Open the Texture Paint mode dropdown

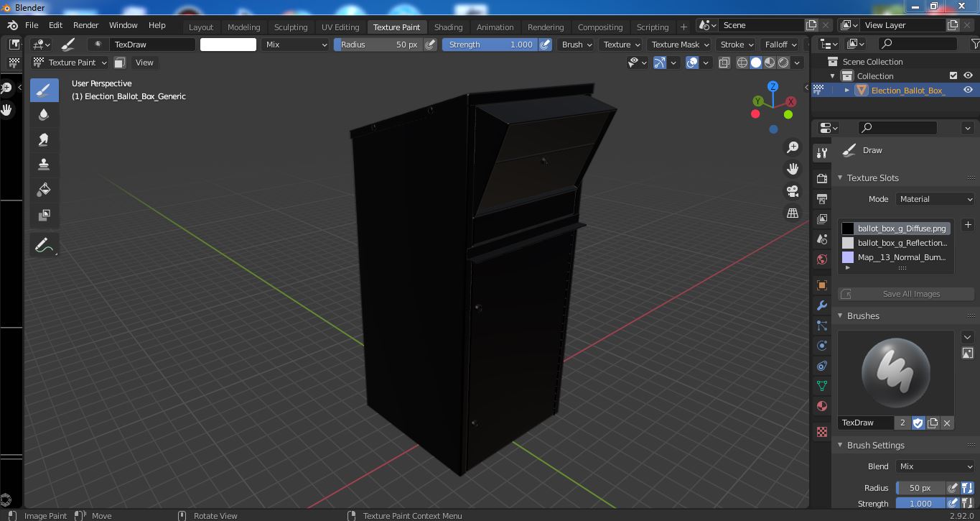click(70, 63)
